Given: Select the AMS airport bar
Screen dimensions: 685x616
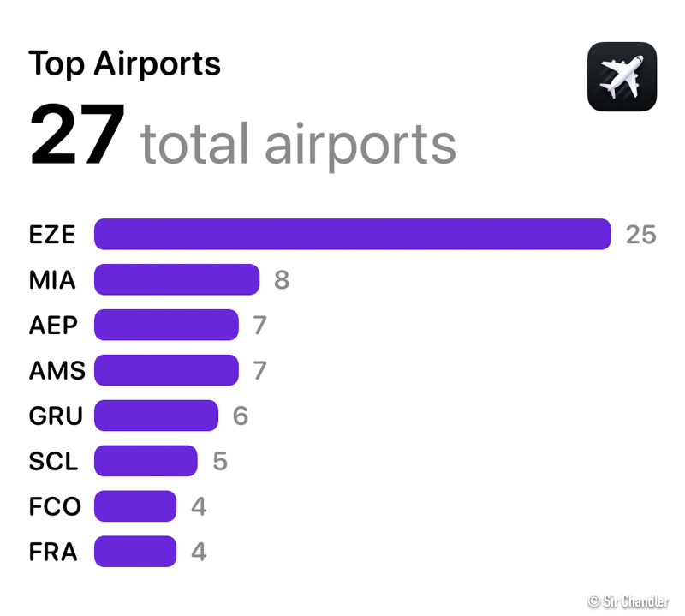Looking at the screenshot, I should (x=166, y=370).
